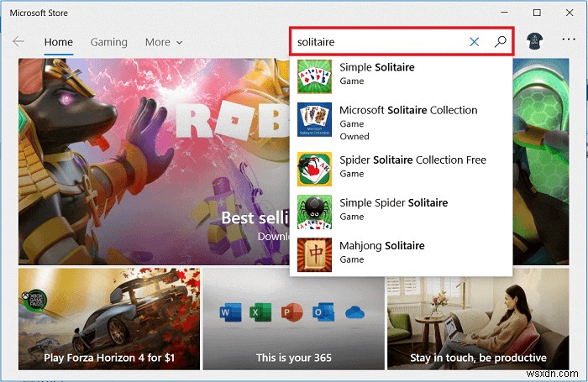The height and width of the screenshot is (382, 588).
Task: Close the Microsoft Store window
Action: tap(570, 13)
